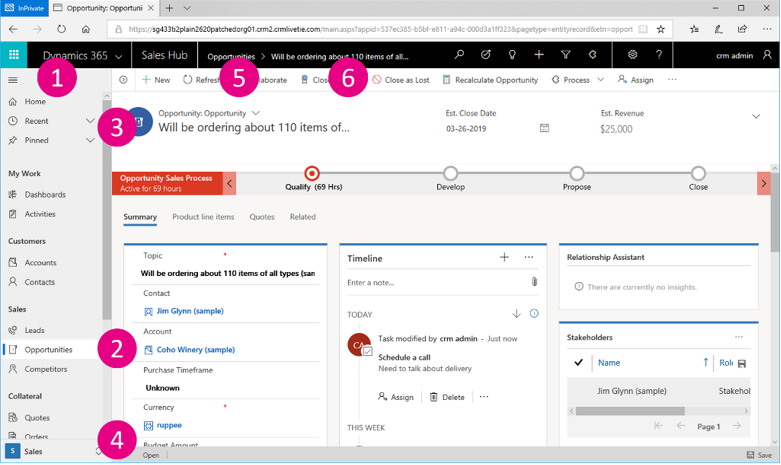
Task: Select the Qualify stage circle
Action: (312, 174)
